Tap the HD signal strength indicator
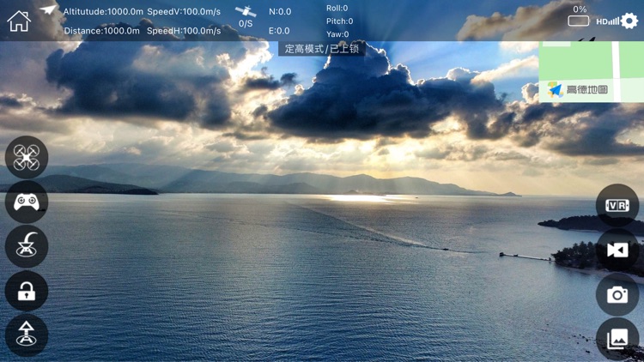Image resolution: width=644 pixels, height=362 pixels. coord(607,21)
